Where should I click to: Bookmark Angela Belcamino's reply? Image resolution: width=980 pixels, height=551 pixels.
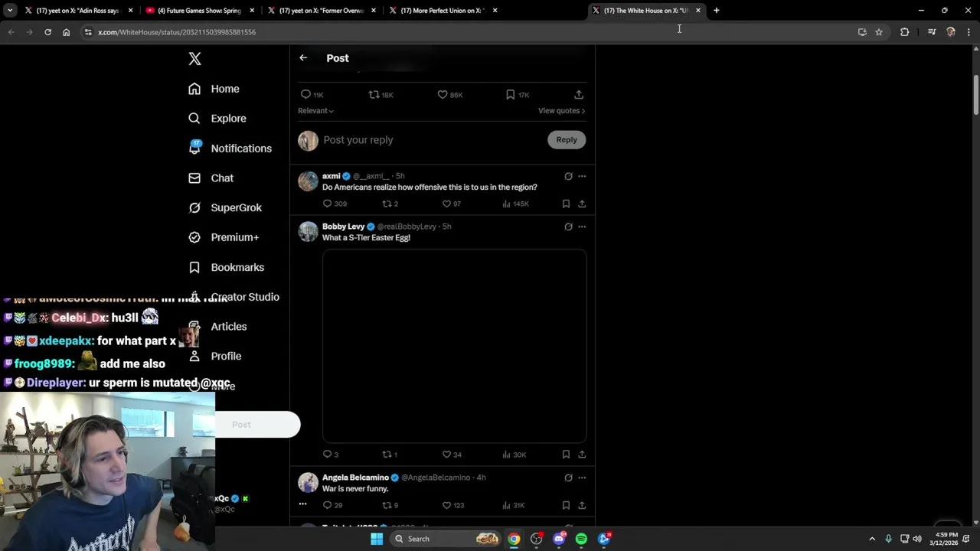click(x=566, y=505)
